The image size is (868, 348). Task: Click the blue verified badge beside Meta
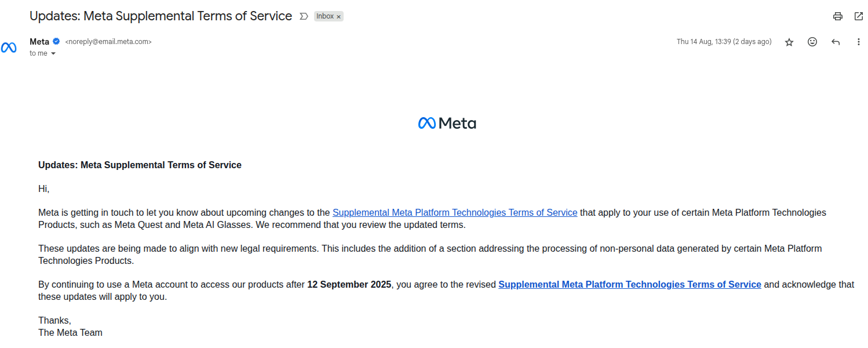point(56,41)
